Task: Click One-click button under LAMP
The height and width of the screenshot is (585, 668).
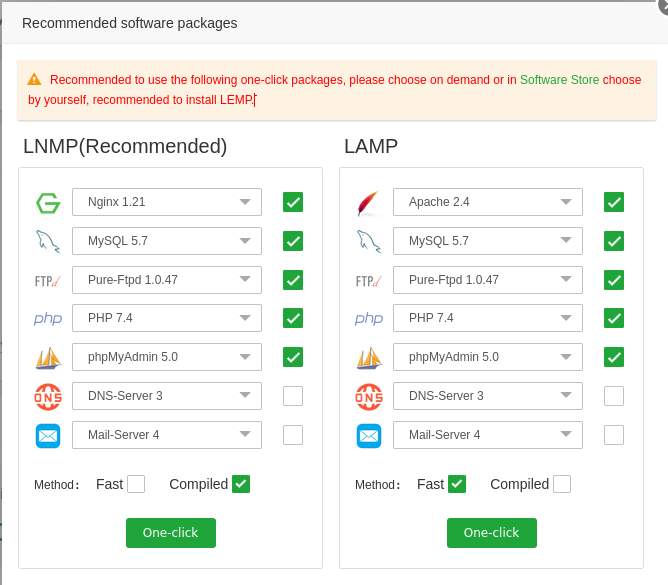Action: (492, 533)
